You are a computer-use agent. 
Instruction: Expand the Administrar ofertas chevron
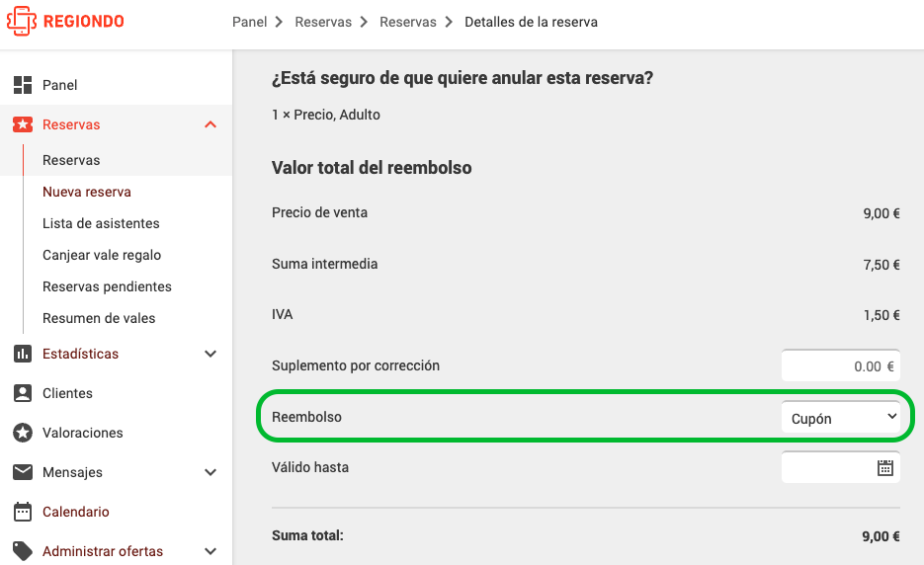click(210, 551)
